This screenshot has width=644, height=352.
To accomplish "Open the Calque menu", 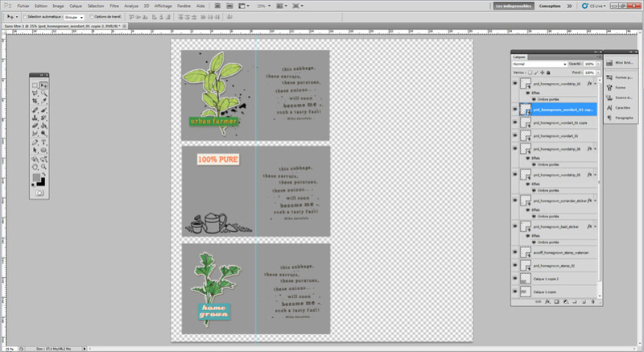I will (76, 6).
